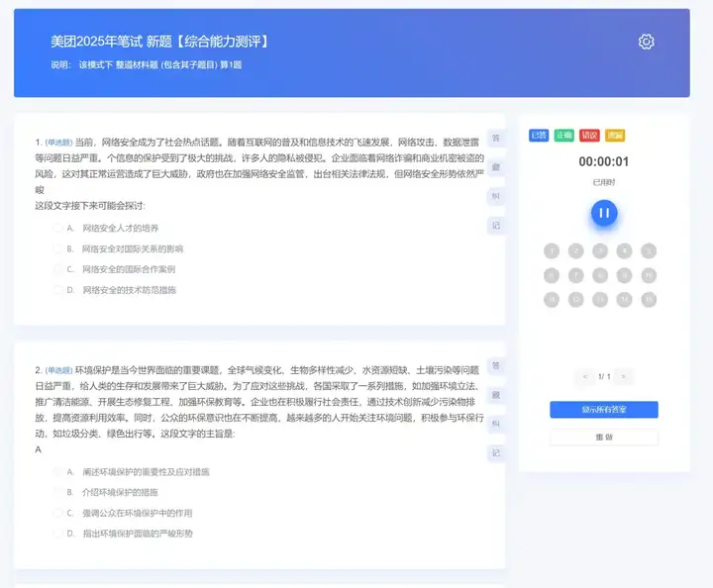The width and height of the screenshot is (713, 588).
Task: Open question 2's 答 side button
Action: coord(496,365)
